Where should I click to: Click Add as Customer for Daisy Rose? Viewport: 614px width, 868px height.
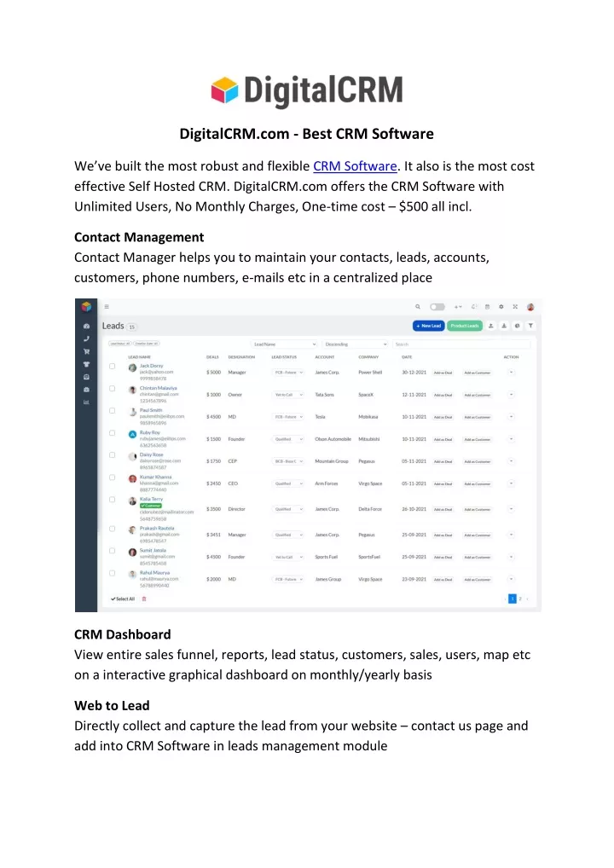(x=478, y=461)
